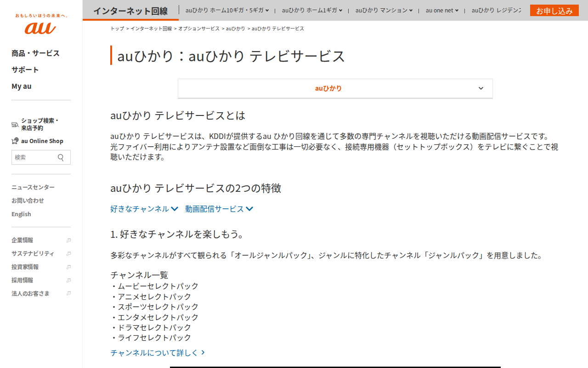Click the shop icon beside ショップ検索・来店予約

tap(15, 124)
